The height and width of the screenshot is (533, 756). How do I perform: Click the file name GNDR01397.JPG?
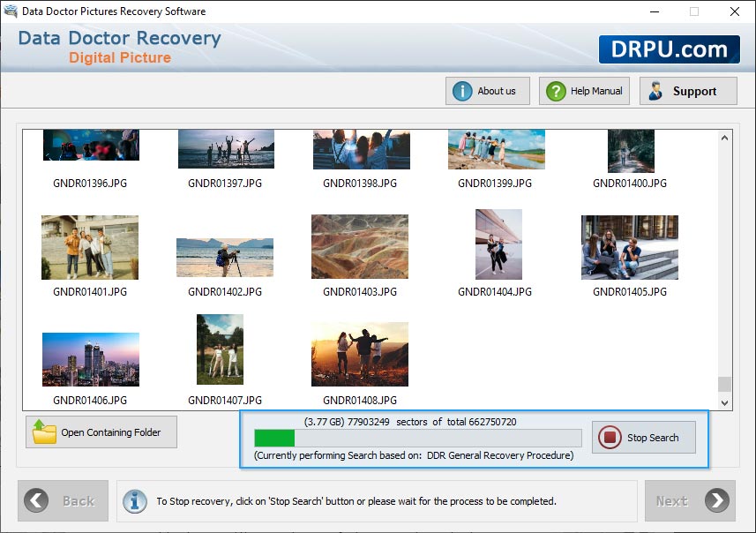(x=225, y=184)
